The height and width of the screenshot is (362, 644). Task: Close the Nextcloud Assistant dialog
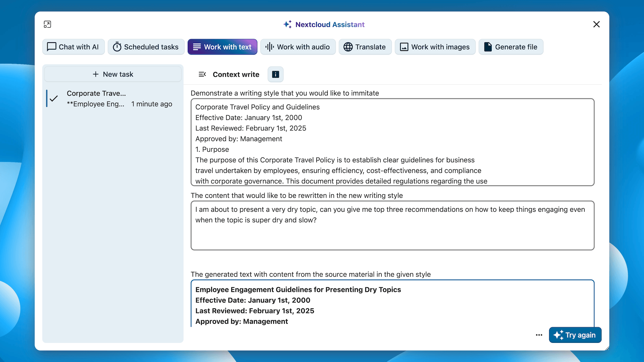(596, 24)
